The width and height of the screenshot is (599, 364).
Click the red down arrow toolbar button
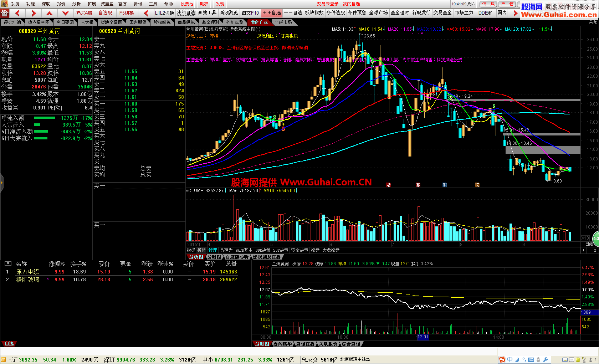click(65, 13)
